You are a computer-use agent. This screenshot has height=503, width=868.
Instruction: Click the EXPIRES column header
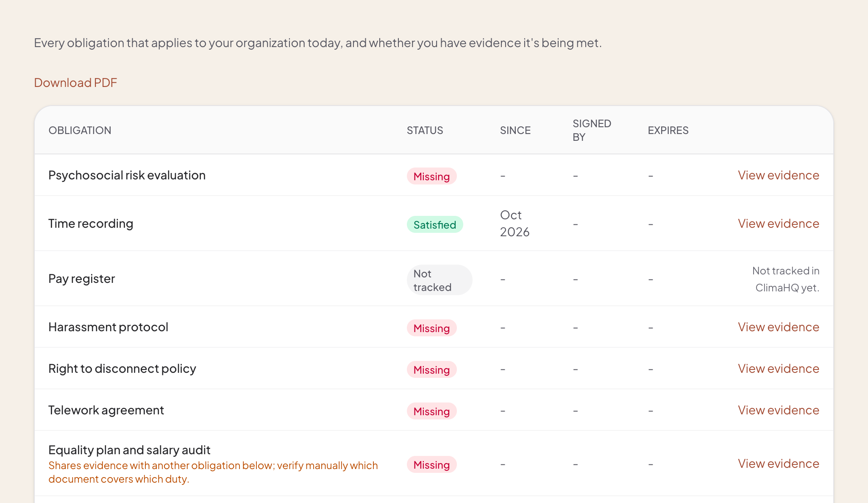click(668, 130)
